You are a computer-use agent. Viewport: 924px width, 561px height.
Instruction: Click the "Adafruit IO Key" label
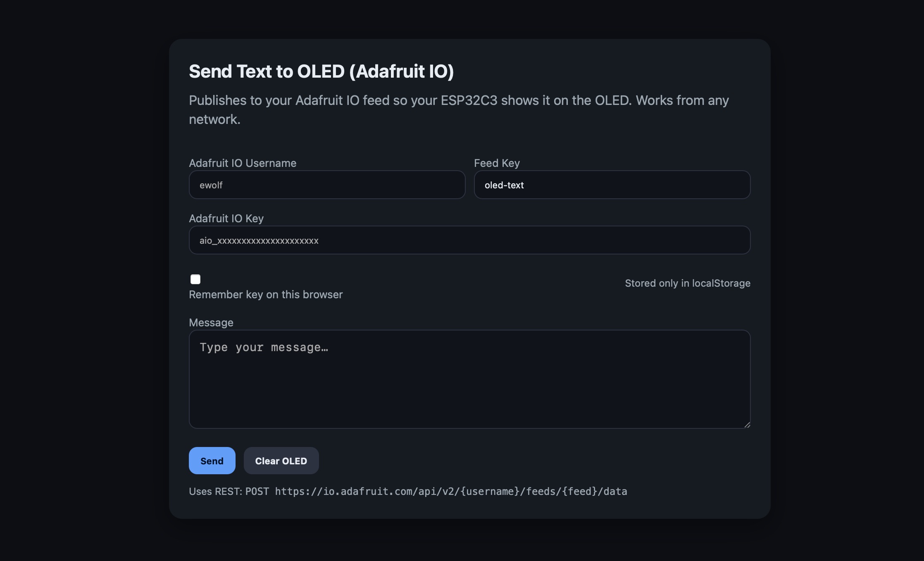(226, 219)
